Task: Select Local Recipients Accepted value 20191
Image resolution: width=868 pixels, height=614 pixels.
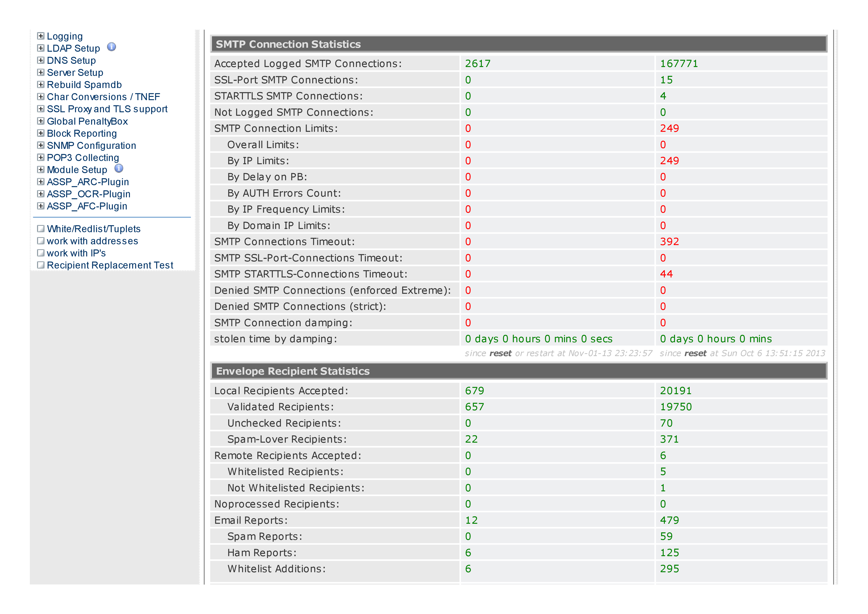Action: coord(676,391)
